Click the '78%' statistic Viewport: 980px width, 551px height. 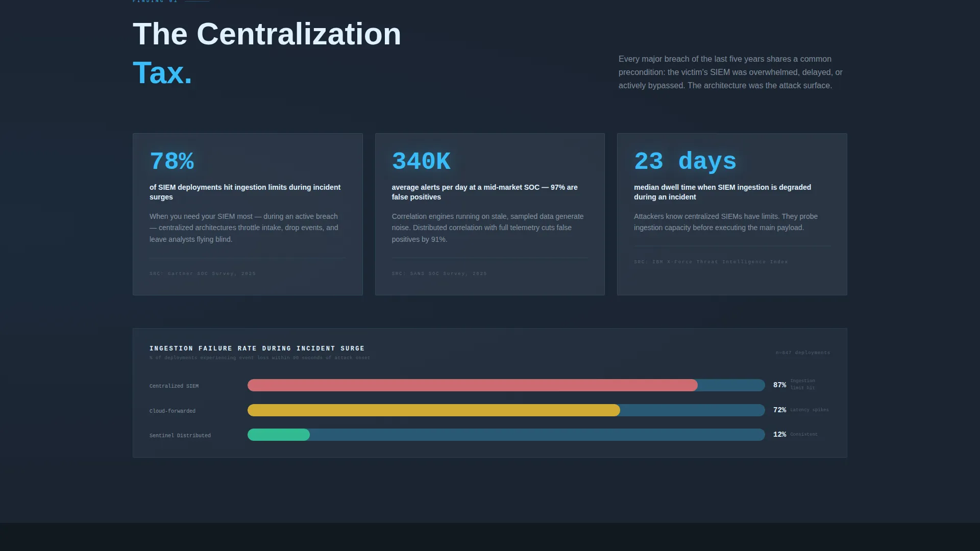[x=171, y=161]
